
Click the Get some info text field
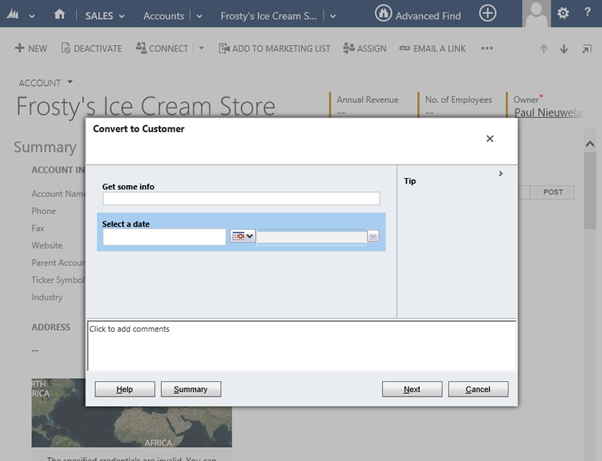pos(240,199)
